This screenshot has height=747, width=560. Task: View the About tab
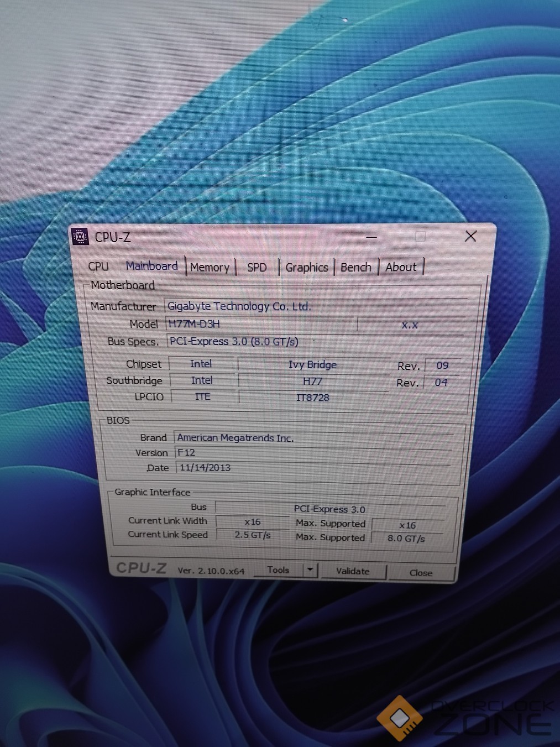401,267
